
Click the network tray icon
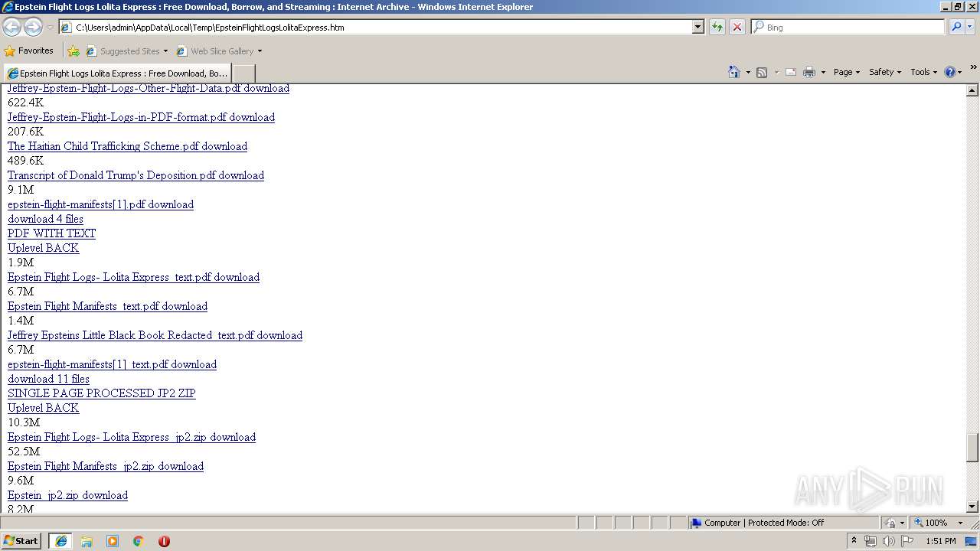[871, 541]
